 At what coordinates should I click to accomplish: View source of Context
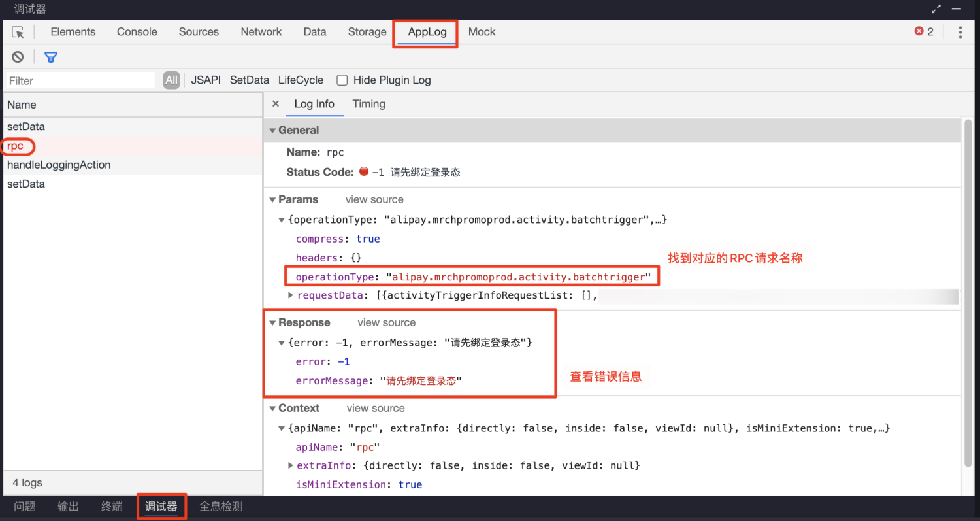[376, 408]
